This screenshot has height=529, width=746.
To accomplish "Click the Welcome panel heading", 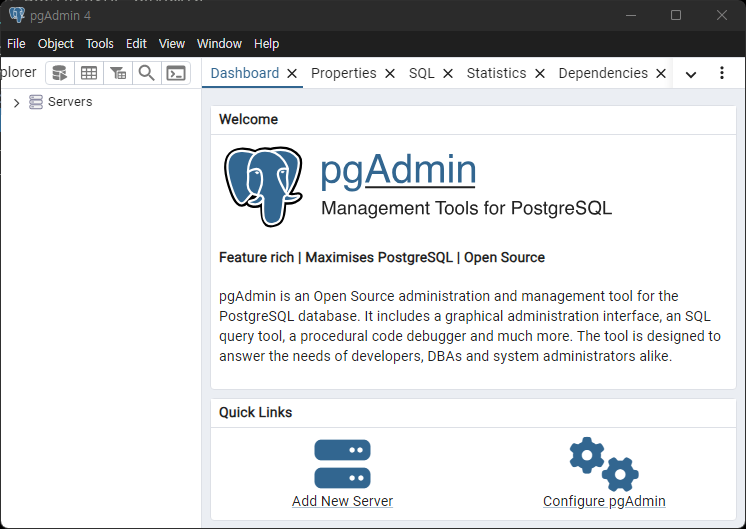I will pyautogui.click(x=248, y=119).
